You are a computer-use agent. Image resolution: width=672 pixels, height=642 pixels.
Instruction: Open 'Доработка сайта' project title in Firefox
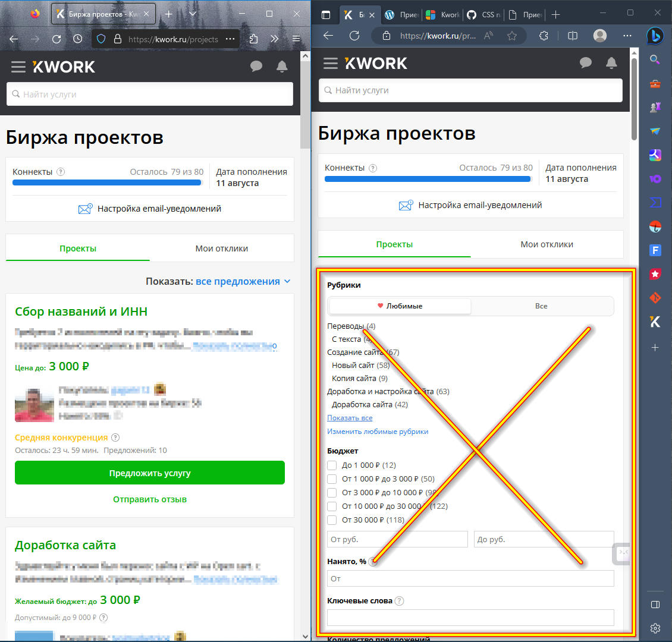click(x=65, y=545)
